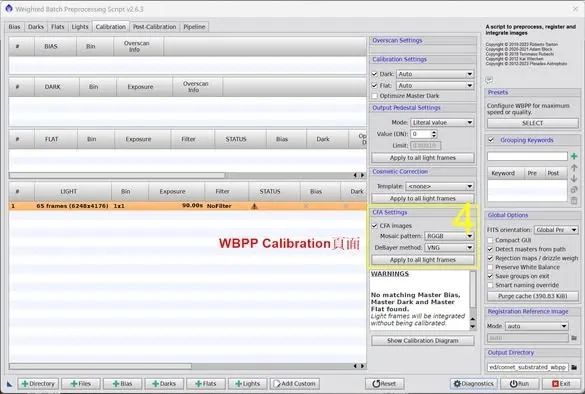The width and height of the screenshot is (585, 394).
Task: Delete grouping keyword with the trash icon
Action: pyautogui.click(x=574, y=201)
